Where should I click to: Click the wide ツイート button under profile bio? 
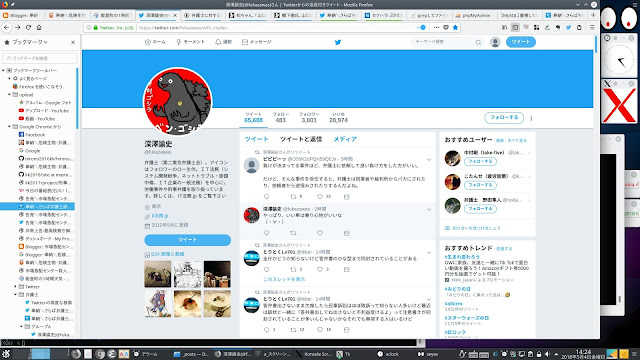click(187, 240)
